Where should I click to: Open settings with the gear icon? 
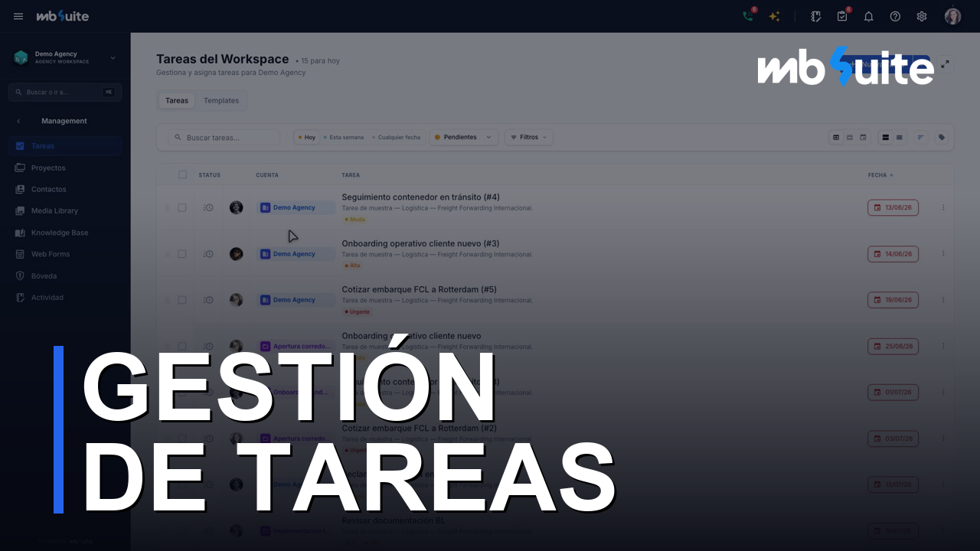coord(922,16)
